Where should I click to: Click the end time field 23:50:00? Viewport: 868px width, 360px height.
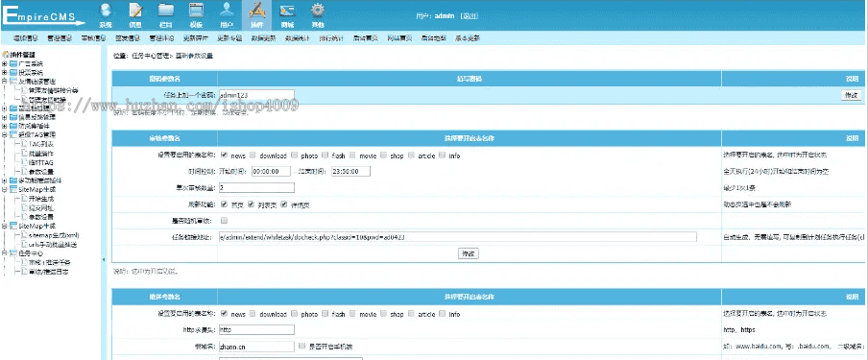pyautogui.click(x=351, y=171)
